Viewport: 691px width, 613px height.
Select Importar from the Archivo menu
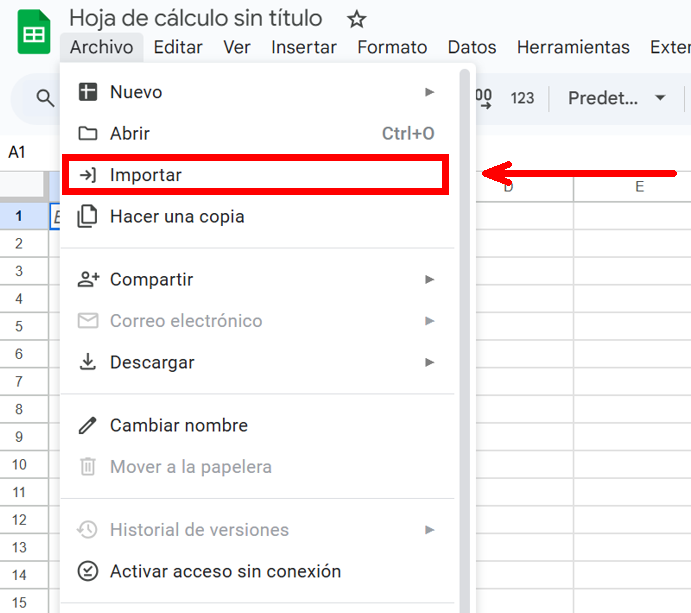pos(146,175)
